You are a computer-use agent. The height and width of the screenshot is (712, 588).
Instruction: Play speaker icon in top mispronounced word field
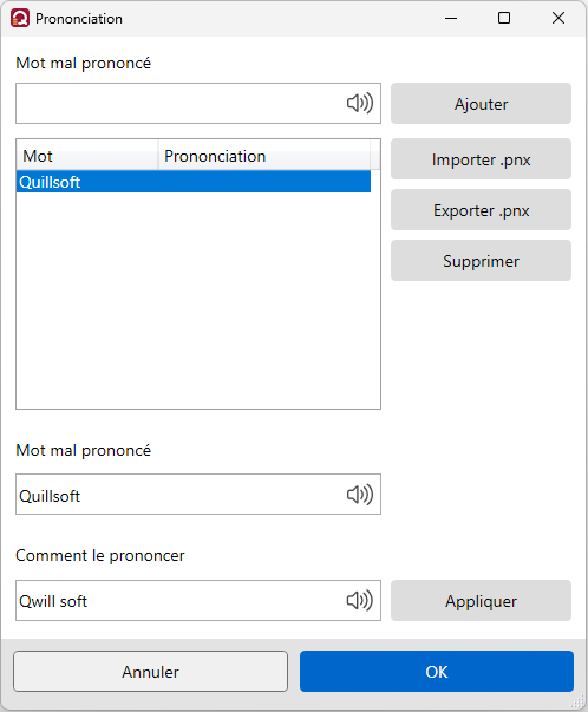click(360, 104)
